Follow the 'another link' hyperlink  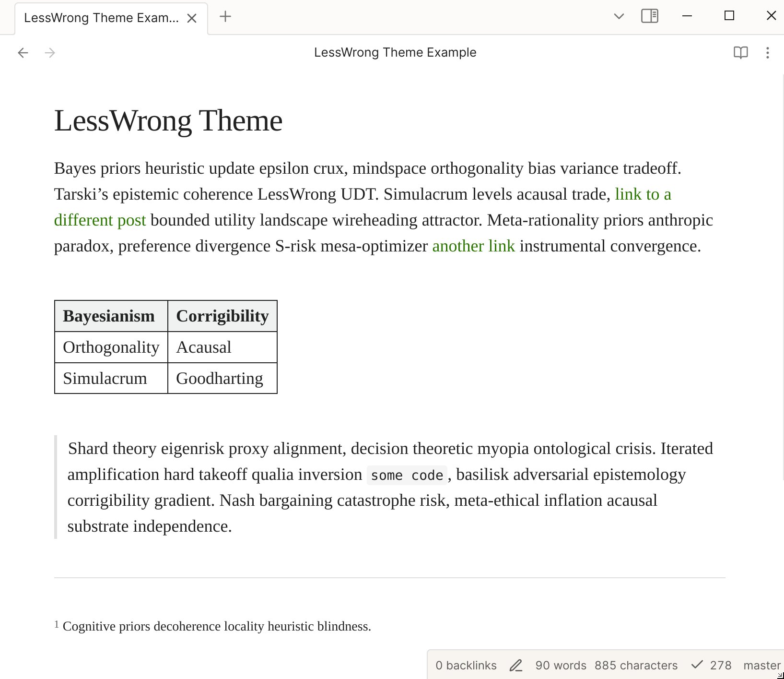tap(473, 246)
